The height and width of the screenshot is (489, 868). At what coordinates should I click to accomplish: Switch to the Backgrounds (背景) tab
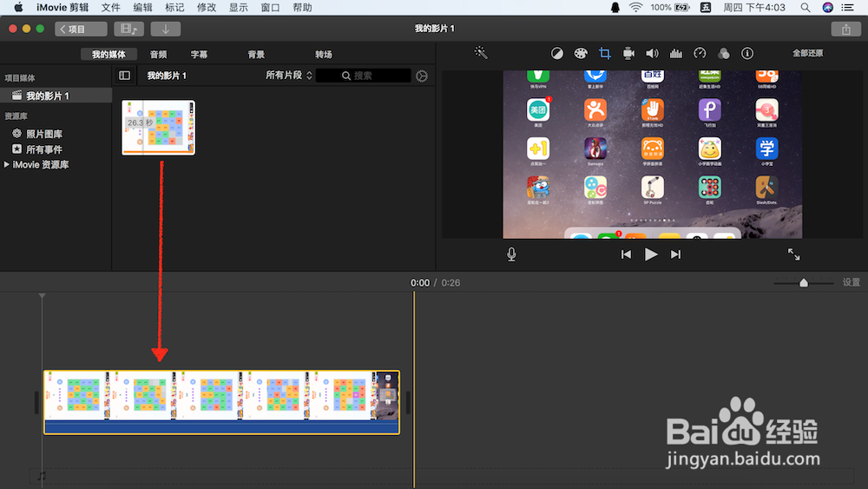pyautogui.click(x=256, y=54)
